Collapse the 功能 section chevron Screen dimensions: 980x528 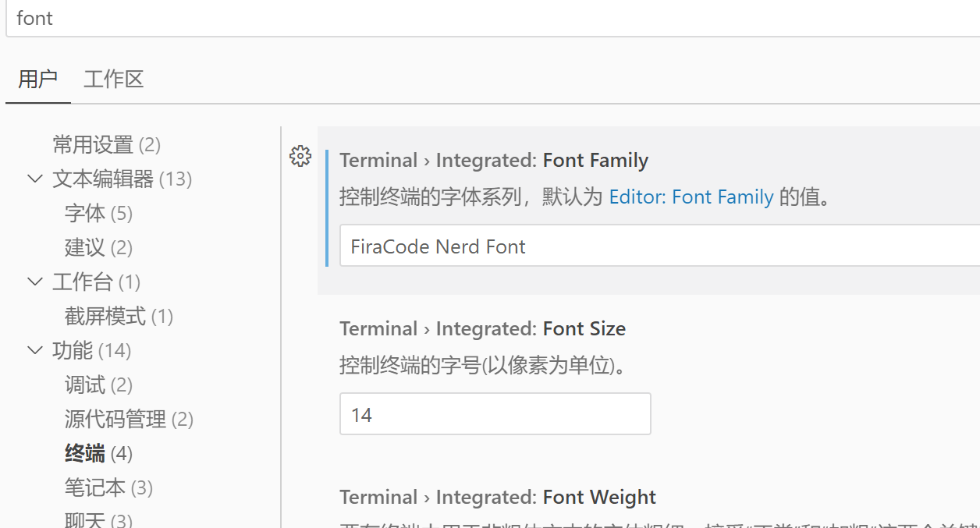coord(34,350)
